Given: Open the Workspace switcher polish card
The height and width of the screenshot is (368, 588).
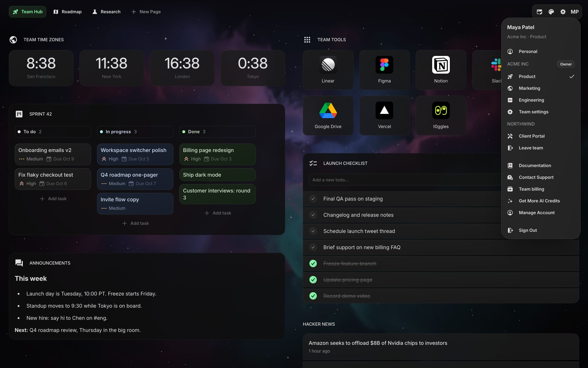Looking at the screenshot, I should click(135, 154).
